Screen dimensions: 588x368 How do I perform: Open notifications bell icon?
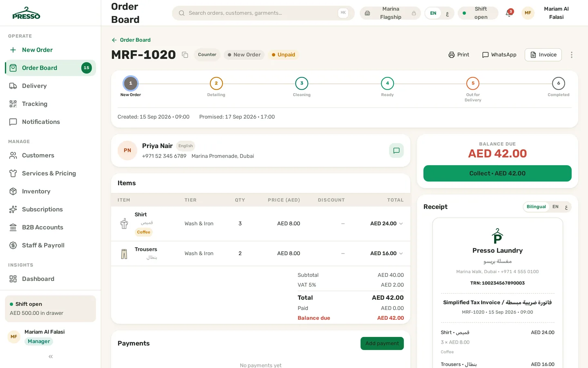tap(509, 13)
